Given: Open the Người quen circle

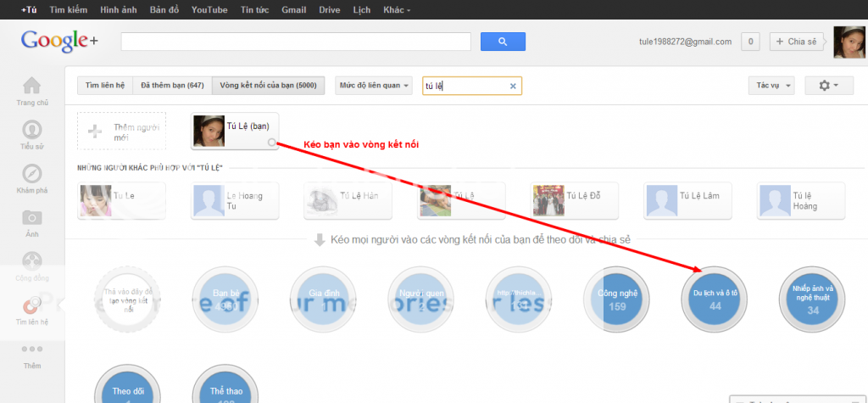Looking at the screenshot, I should [x=421, y=299].
